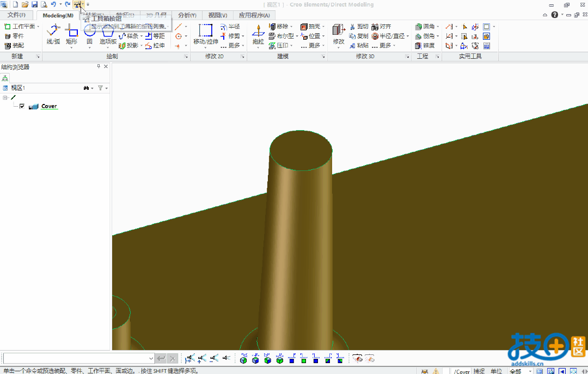The height and width of the screenshot is (374, 588).
Task: Click the 装配 assembly button
Action: pos(14,45)
